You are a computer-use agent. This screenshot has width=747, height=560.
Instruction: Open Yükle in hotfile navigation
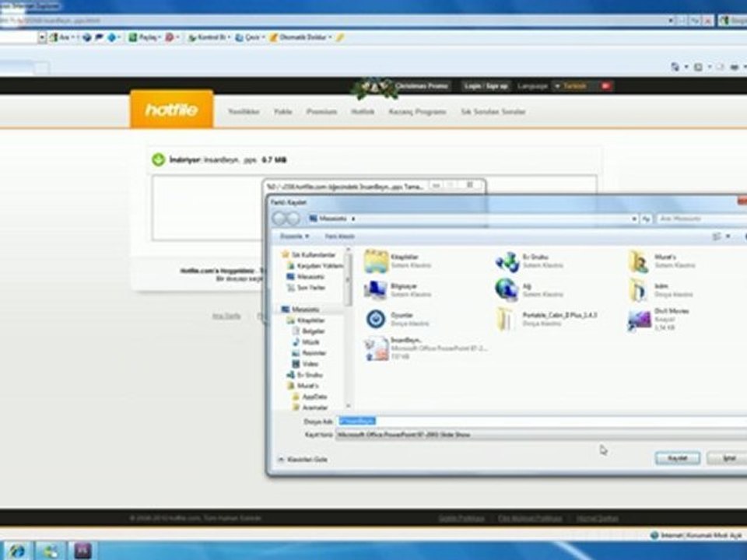(x=283, y=112)
